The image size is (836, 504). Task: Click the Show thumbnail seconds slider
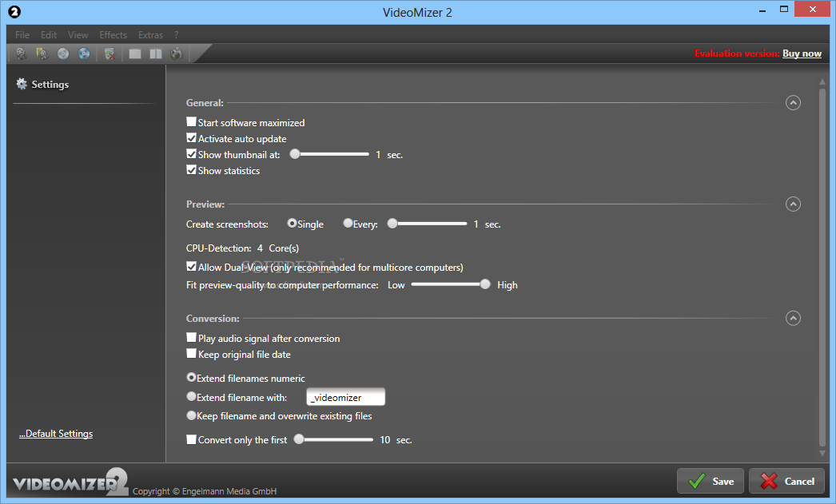click(x=329, y=154)
